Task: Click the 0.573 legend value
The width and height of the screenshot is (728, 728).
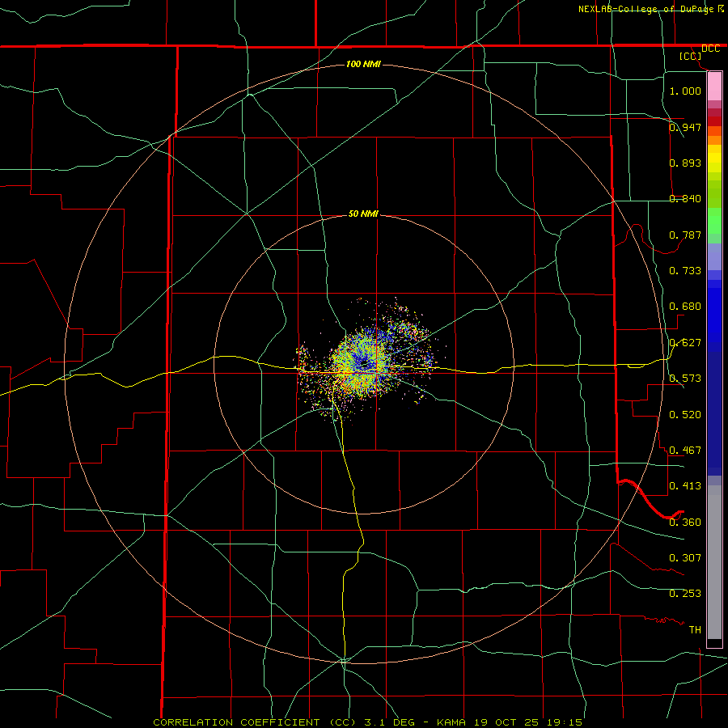Action: (685, 379)
